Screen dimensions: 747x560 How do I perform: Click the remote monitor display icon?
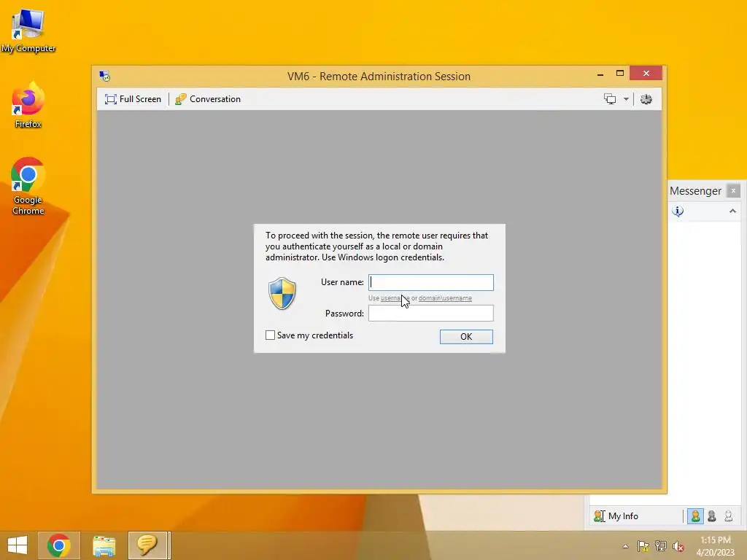tap(610, 99)
